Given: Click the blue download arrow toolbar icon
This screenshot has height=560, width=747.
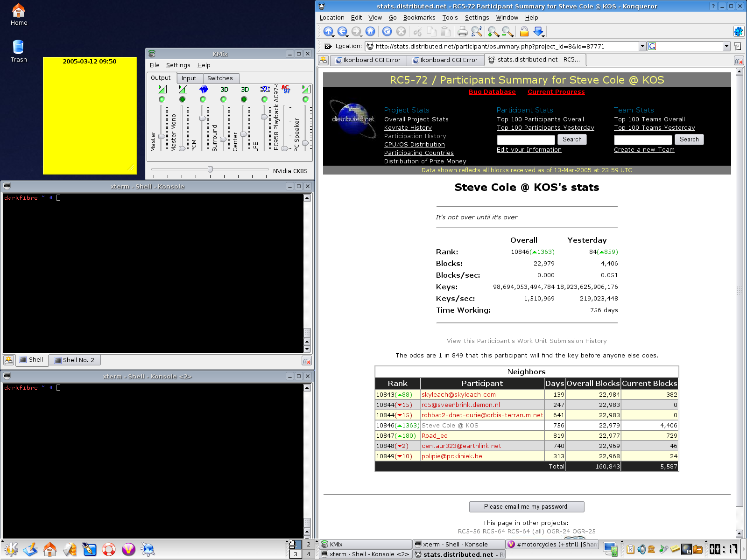Looking at the screenshot, I should 538,31.
